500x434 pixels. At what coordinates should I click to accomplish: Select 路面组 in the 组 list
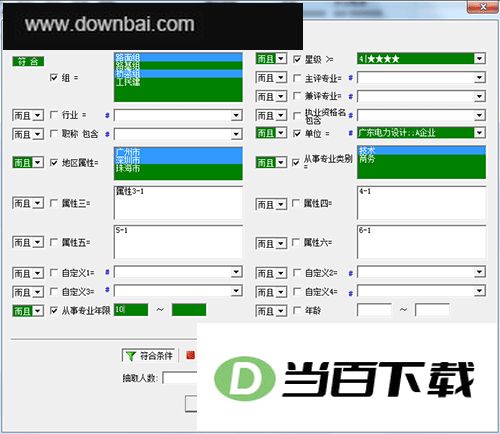178,58
